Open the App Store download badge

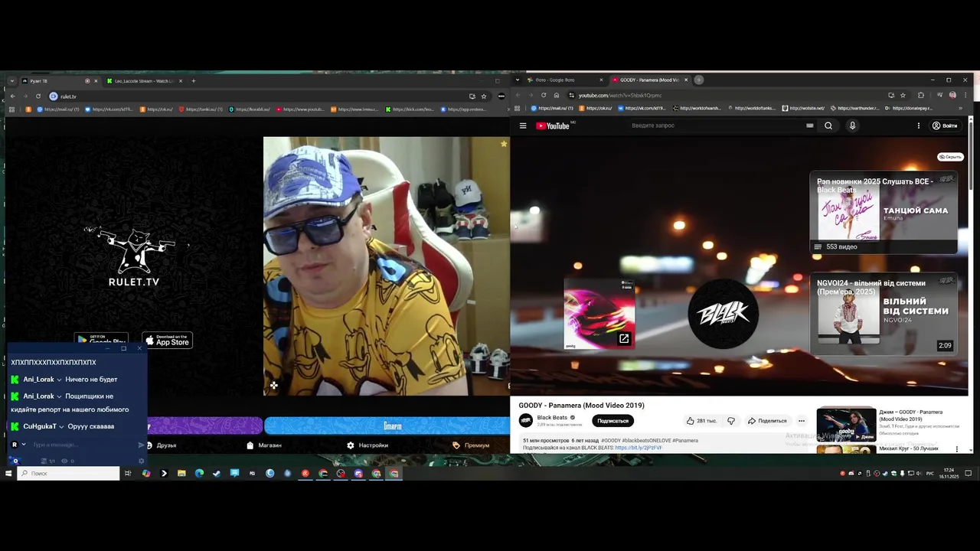(167, 341)
